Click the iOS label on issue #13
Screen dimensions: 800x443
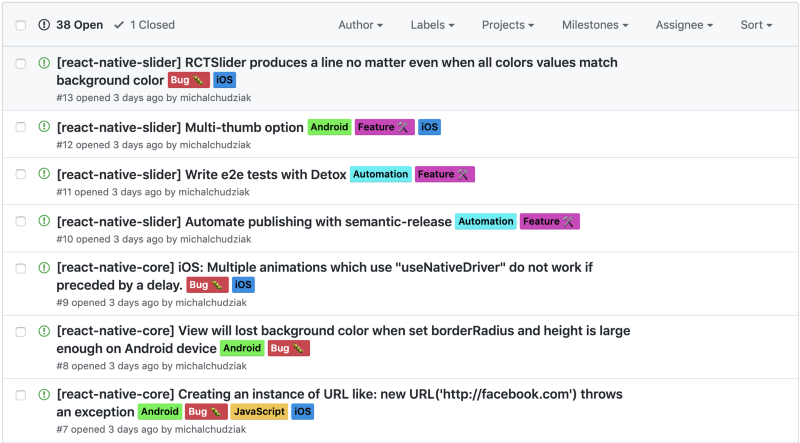224,80
